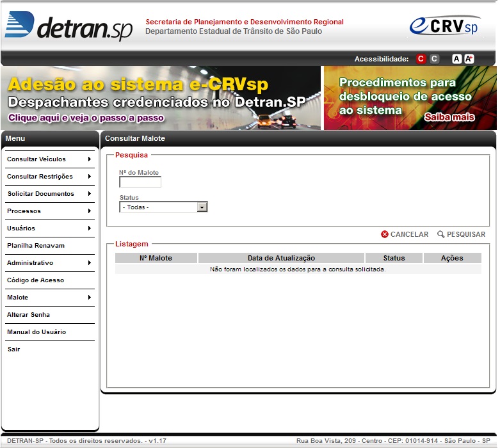
Task: Enable gray C contrast accessibility icon
Action: point(434,59)
